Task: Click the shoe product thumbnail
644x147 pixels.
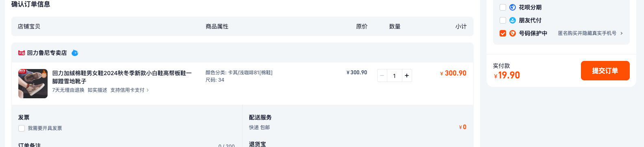Action: tap(33, 84)
